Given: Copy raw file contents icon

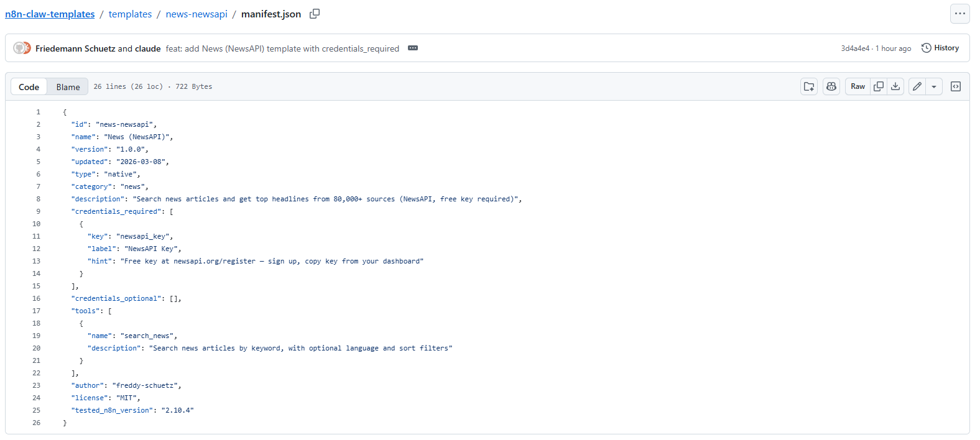Looking at the screenshot, I should (879, 86).
